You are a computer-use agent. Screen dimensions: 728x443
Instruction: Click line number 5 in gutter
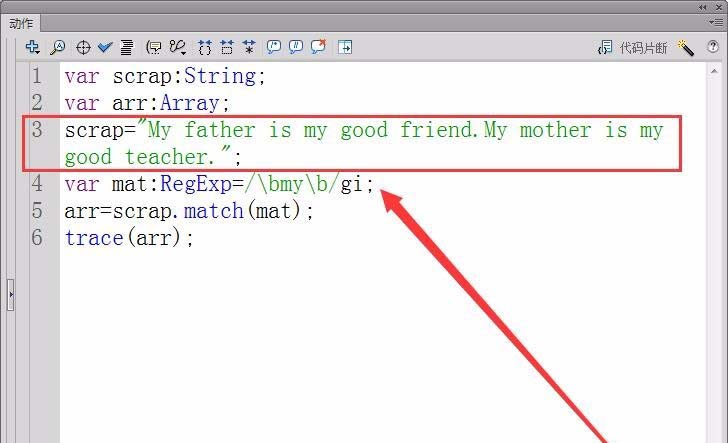[x=37, y=210]
